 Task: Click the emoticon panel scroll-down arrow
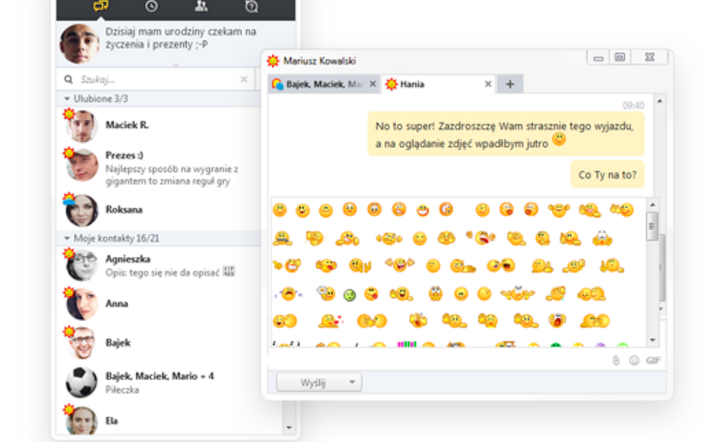652,340
